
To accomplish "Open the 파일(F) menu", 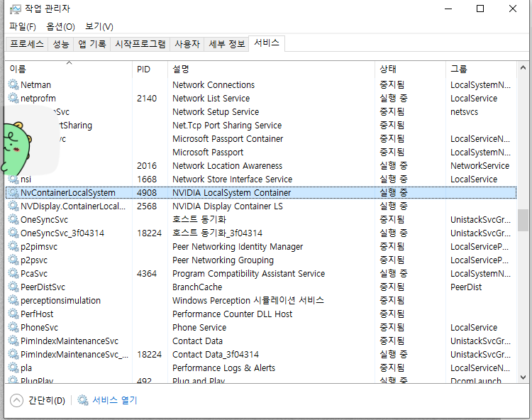I will (x=23, y=26).
